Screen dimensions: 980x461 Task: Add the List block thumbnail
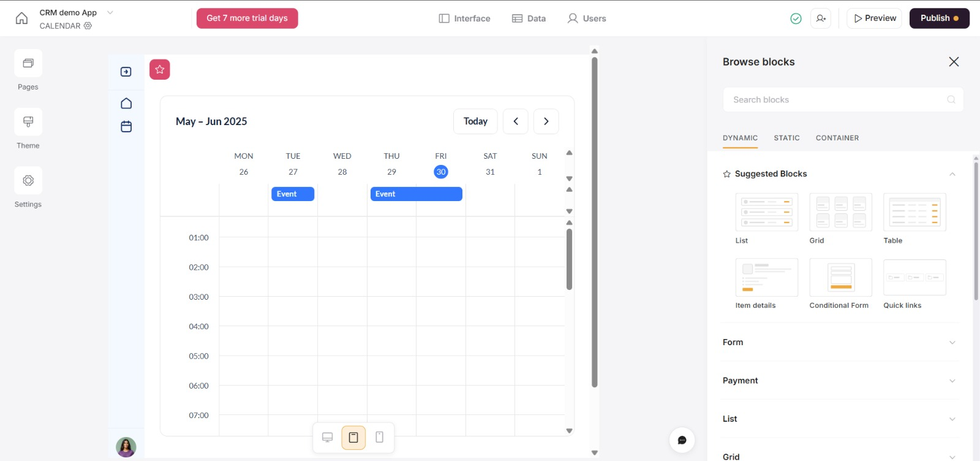(767, 212)
